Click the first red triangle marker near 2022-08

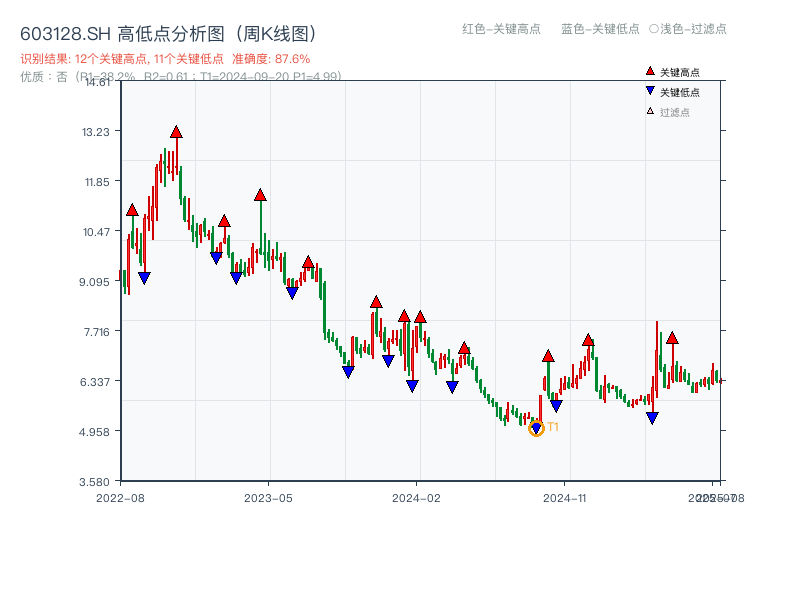point(132,210)
